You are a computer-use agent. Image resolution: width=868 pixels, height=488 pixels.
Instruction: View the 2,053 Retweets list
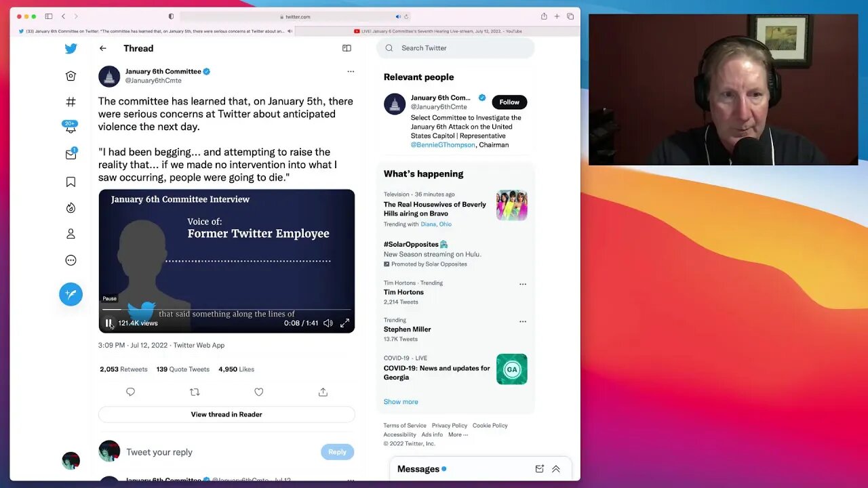tap(123, 369)
